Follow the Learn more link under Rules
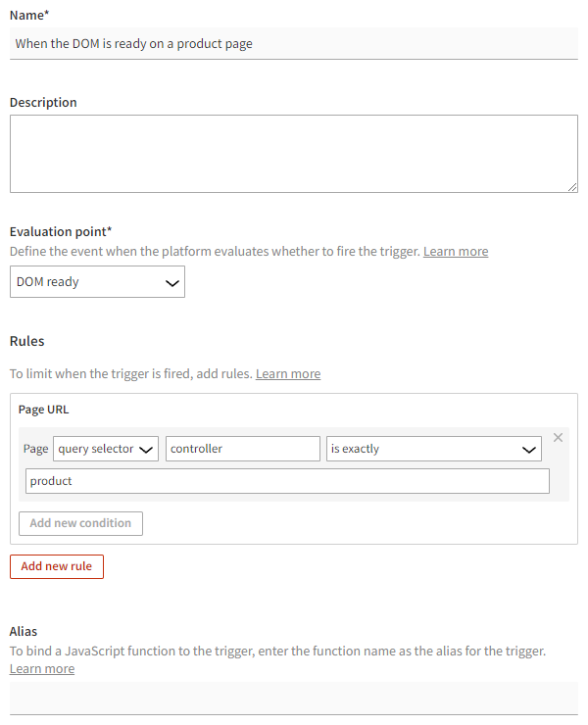Screen dimensions: 588x725 (x=288, y=374)
